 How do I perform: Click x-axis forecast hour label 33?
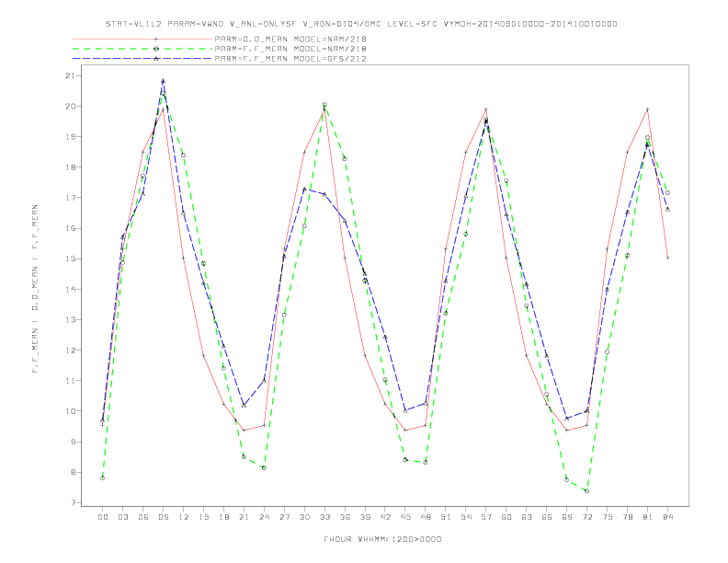coord(324,517)
